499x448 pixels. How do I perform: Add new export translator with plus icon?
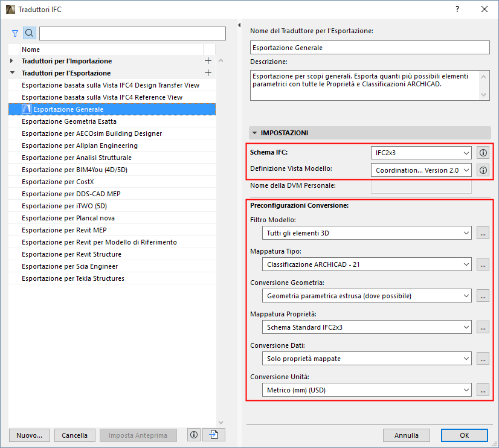pos(208,73)
